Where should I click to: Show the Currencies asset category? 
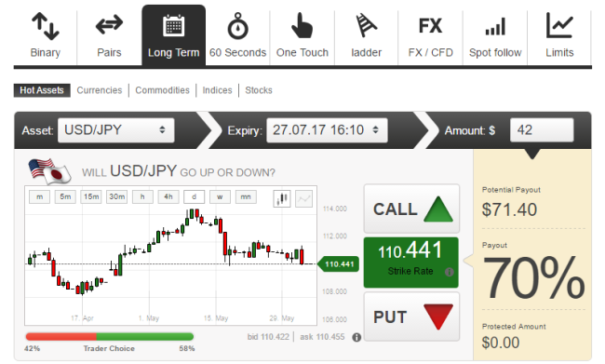100,90
